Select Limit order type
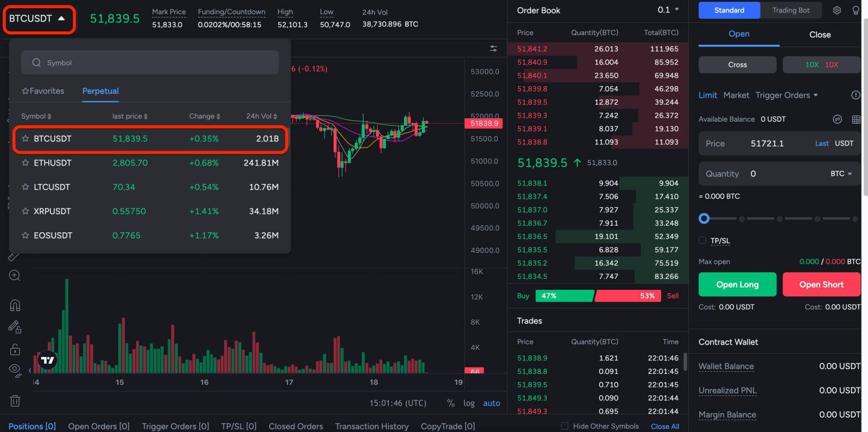The height and width of the screenshot is (432, 868). pyautogui.click(x=707, y=95)
